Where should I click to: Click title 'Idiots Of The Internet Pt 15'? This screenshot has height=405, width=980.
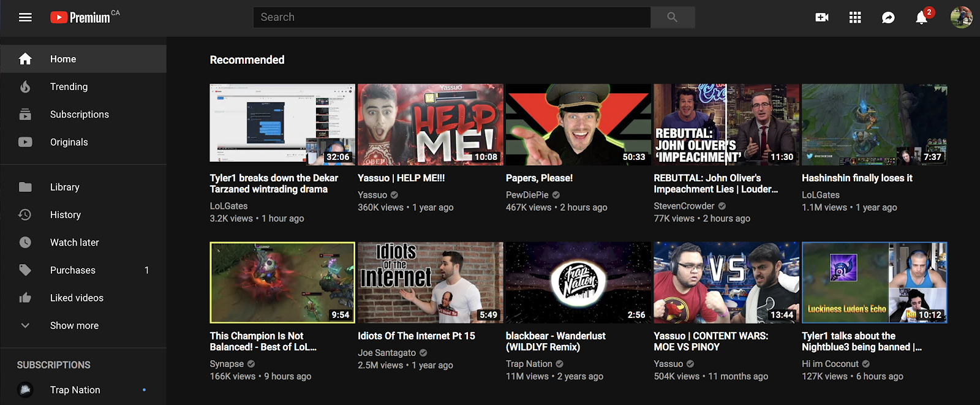[x=417, y=336]
